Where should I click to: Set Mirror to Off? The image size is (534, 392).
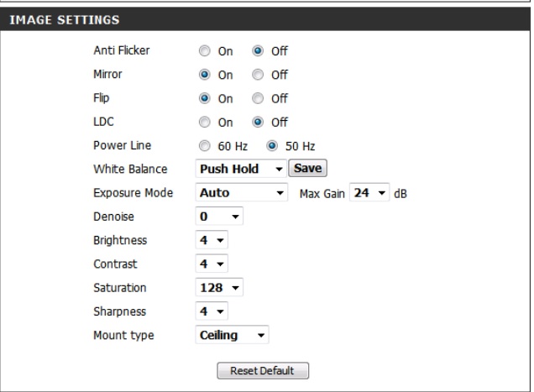tap(258, 75)
